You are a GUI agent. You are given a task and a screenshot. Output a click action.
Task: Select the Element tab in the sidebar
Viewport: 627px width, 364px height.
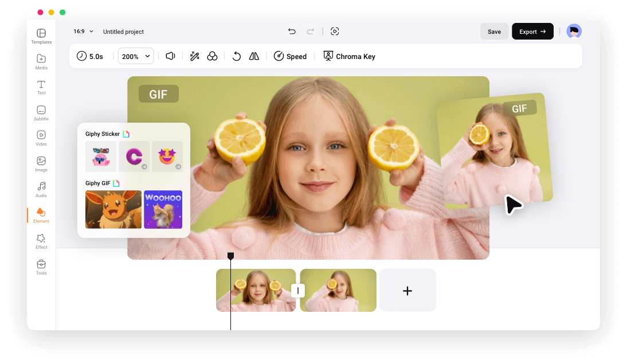tap(41, 216)
